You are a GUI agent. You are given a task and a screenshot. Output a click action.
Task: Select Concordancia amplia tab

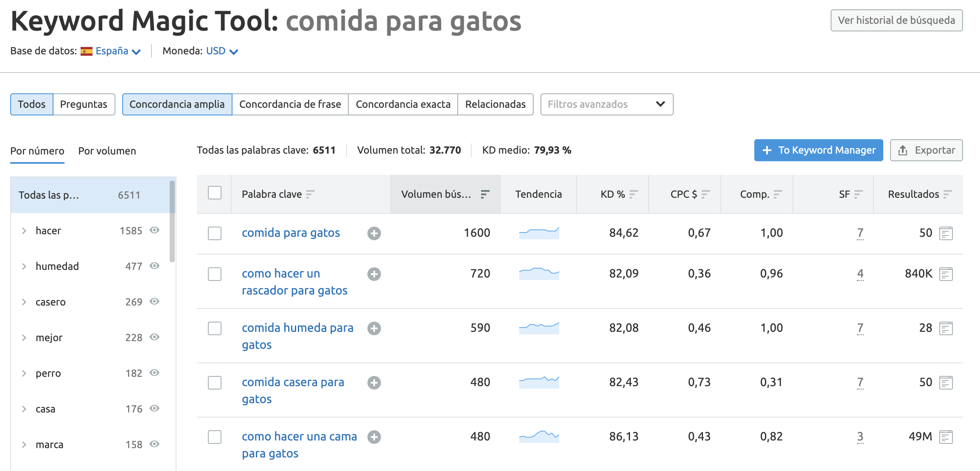(177, 104)
